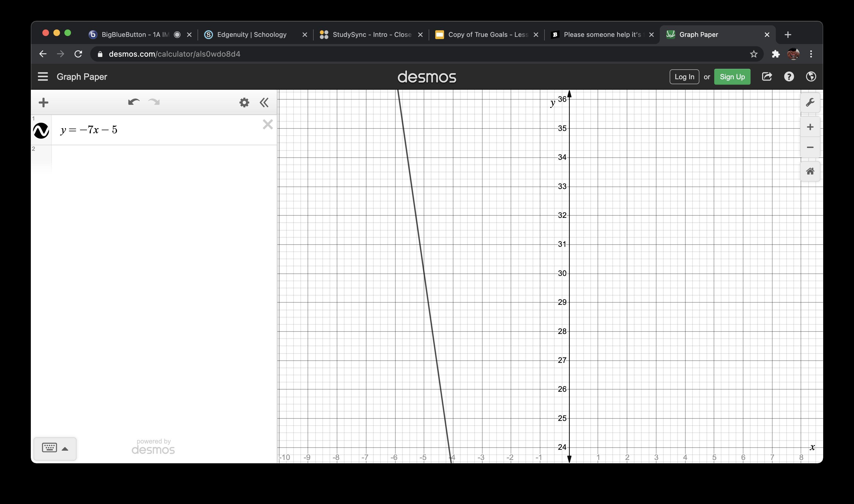
Task: Open expression list edit gear
Action: coord(244,103)
